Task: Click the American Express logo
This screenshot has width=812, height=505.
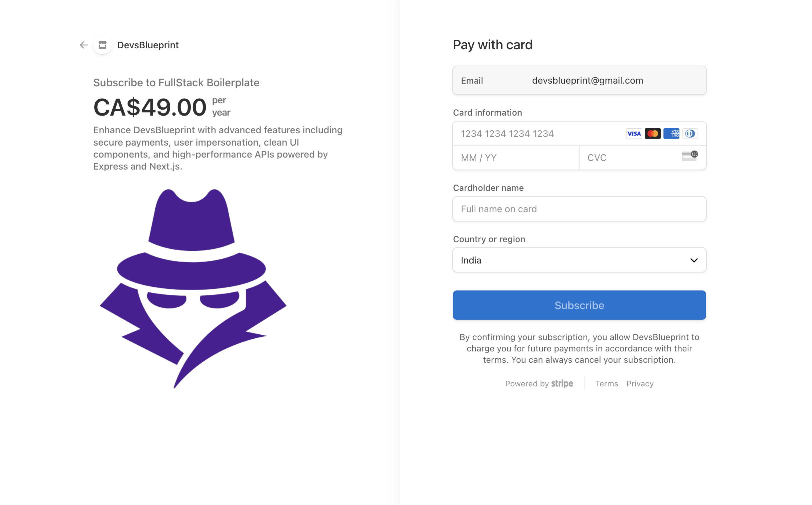Action: click(x=671, y=134)
